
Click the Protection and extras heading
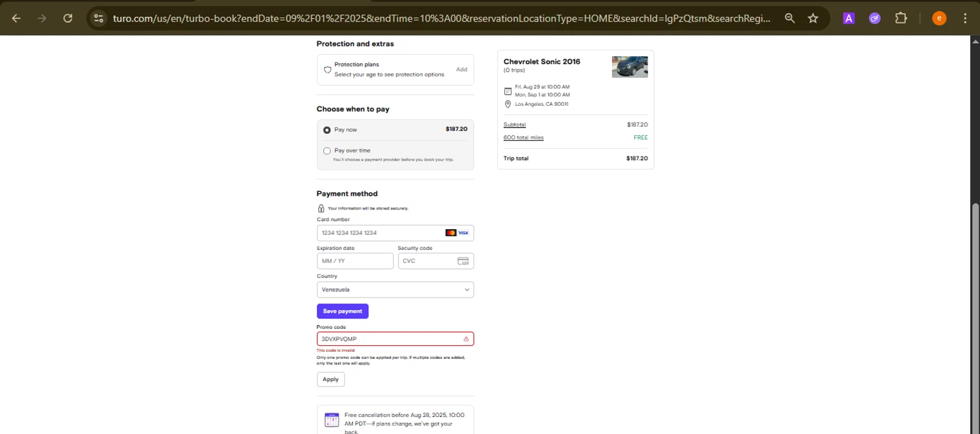point(355,44)
